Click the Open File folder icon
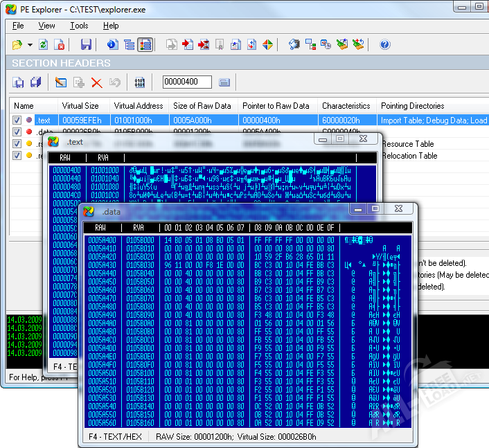Image resolution: width=489 pixels, height=448 pixels. point(17,45)
